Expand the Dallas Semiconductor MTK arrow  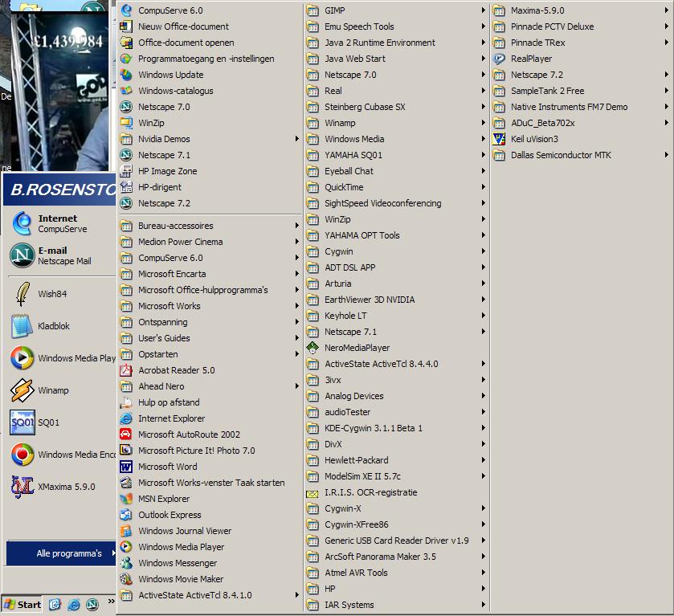point(666,155)
